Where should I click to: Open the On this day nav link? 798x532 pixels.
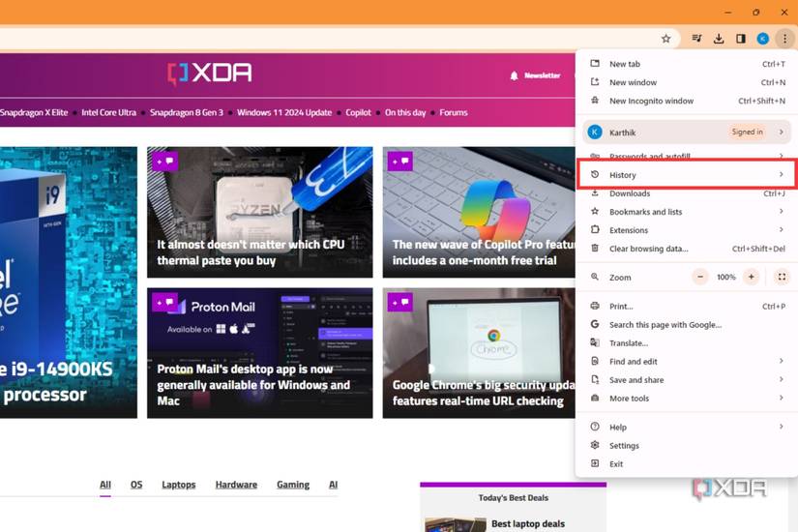pos(405,112)
